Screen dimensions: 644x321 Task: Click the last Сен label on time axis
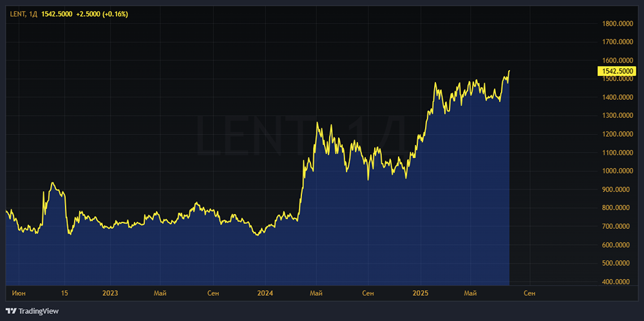coord(530,293)
